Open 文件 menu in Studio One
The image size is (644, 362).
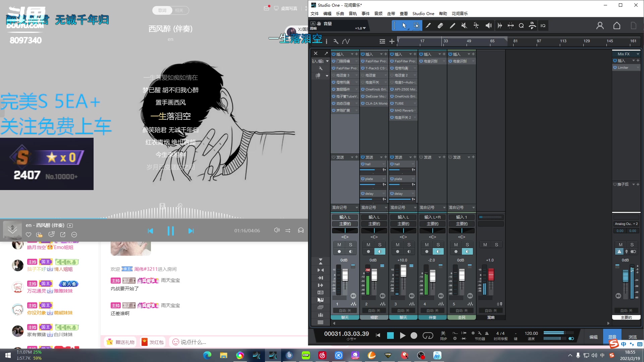coord(315,14)
